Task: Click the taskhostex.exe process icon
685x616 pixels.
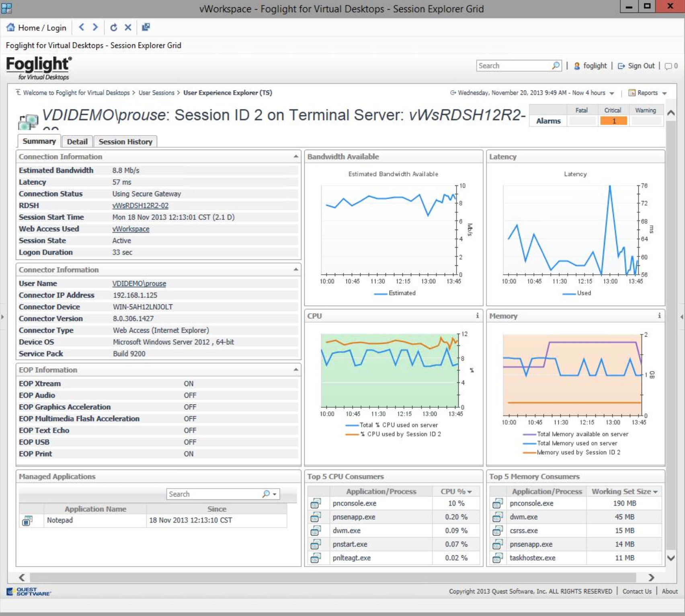Action: [x=498, y=558]
